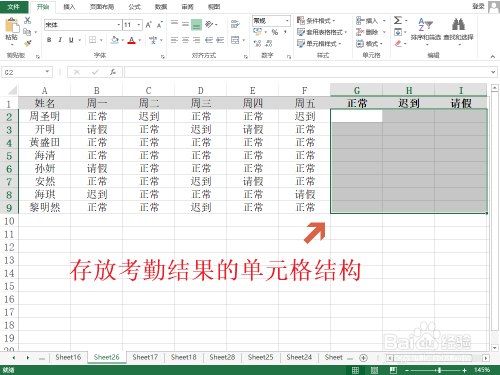Open the Formulas (公式) ribbon tab

(135, 7)
